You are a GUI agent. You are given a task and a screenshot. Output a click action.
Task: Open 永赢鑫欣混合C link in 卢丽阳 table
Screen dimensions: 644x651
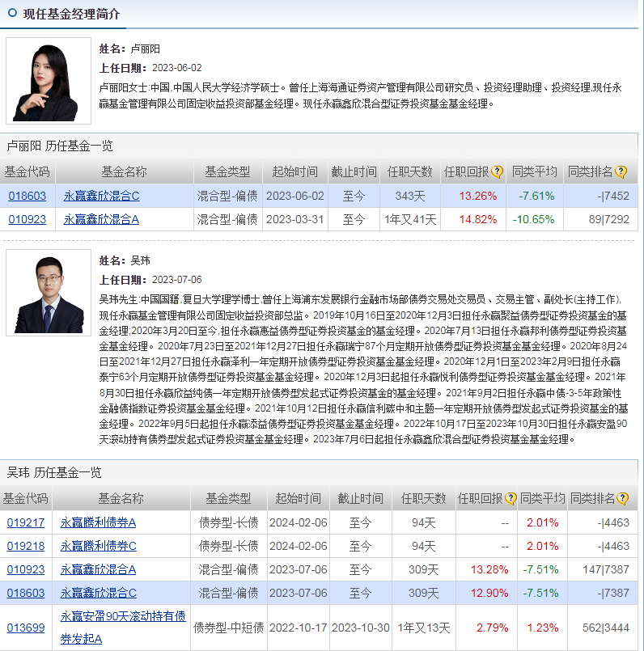click(x=101, y=196)
